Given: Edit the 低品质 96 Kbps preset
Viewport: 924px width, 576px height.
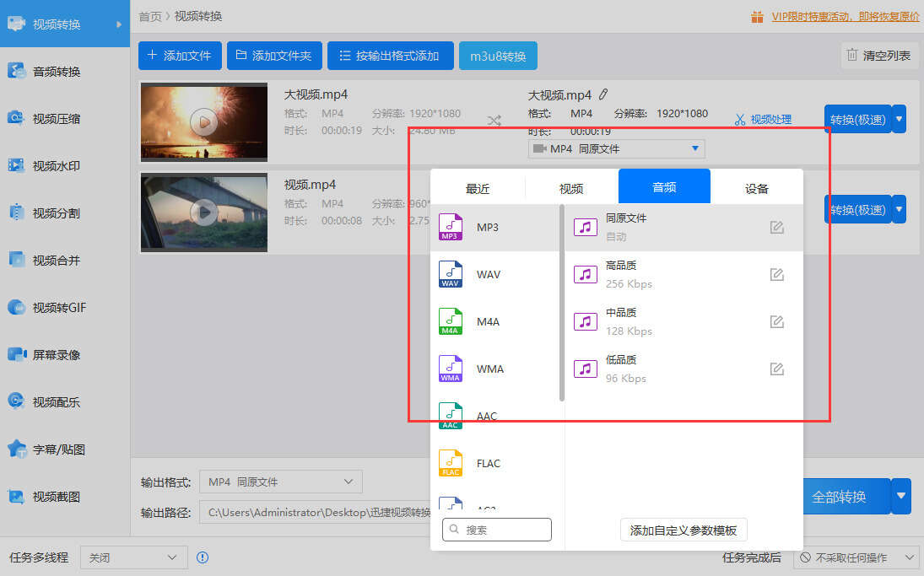Looking at the screenshot, I should 776,369.
